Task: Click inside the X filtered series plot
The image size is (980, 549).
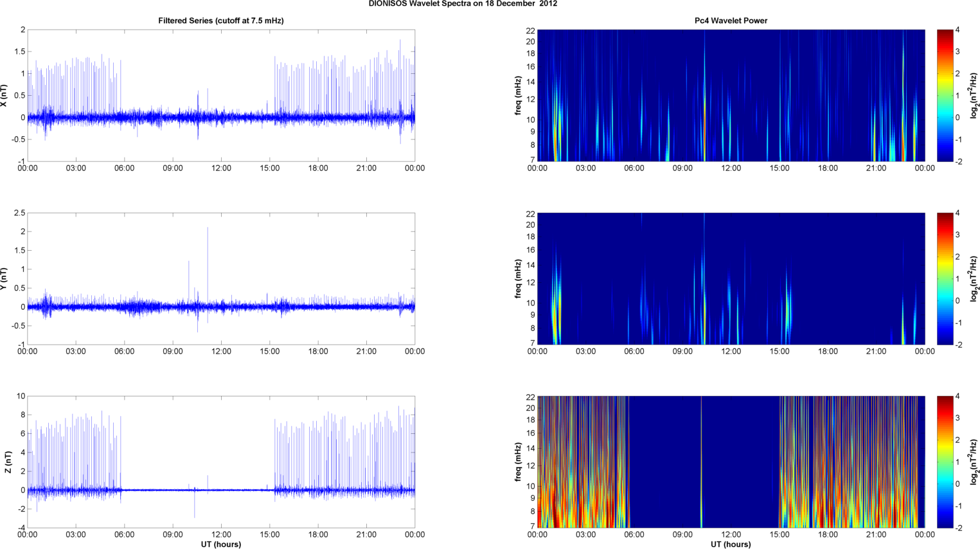Action: 221,96
